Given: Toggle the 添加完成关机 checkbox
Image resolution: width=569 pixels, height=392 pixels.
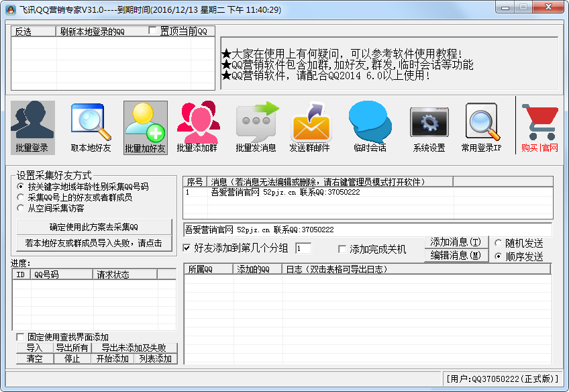Looking at the screenshot, I should (343, 249).
